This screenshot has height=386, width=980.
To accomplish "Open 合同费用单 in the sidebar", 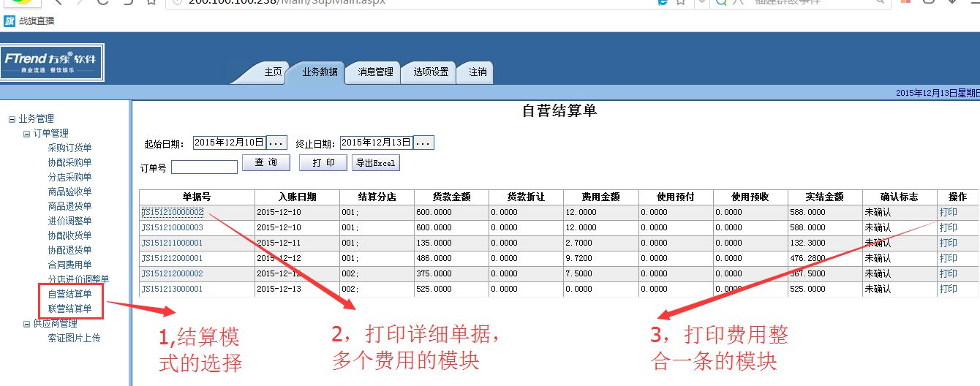I will pos(69,265).
